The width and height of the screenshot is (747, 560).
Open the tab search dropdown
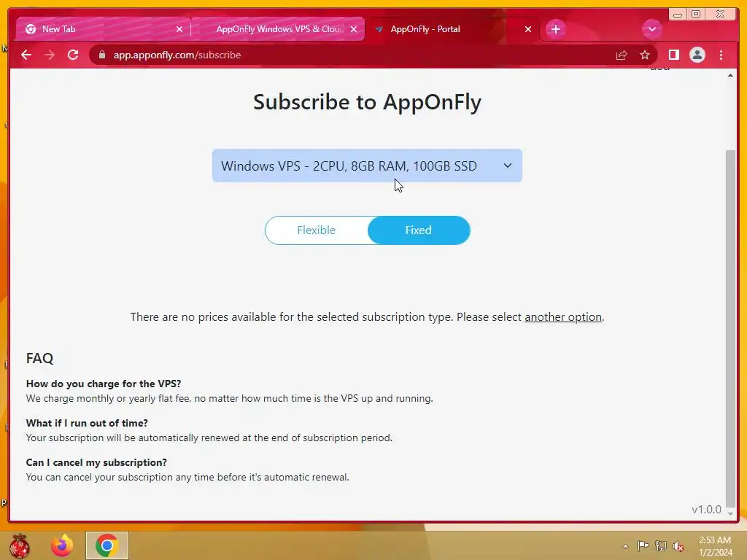pyautogui.click(x=651, y=29)
